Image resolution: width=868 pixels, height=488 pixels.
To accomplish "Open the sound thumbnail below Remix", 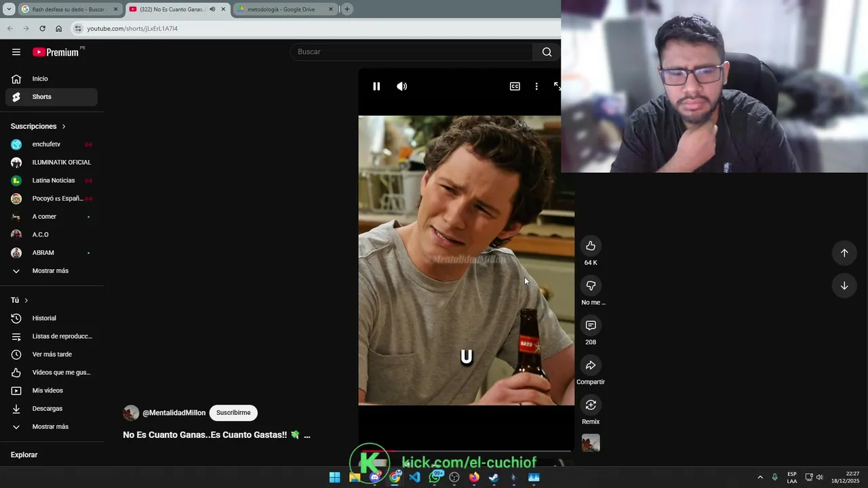I will tap(591, 443).
